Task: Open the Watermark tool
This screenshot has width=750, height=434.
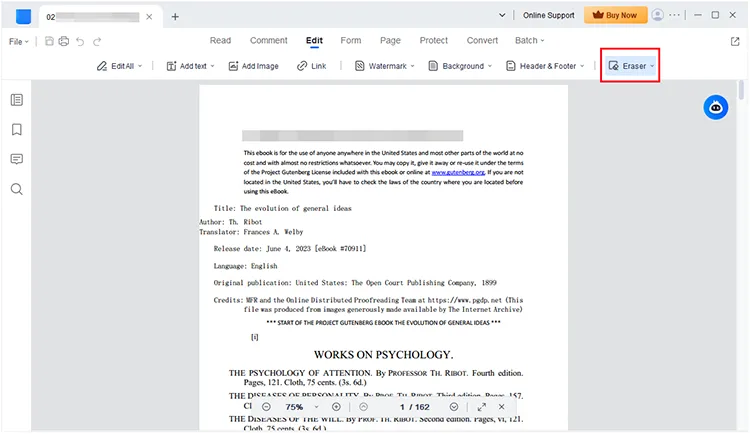Action: pyautogui.click(x=381, y=66)
